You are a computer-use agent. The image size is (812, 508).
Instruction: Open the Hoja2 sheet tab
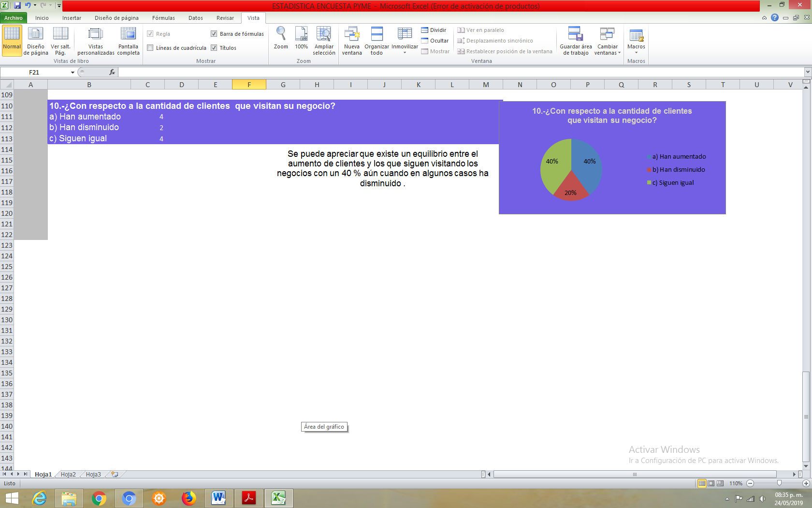pos(68,475)
